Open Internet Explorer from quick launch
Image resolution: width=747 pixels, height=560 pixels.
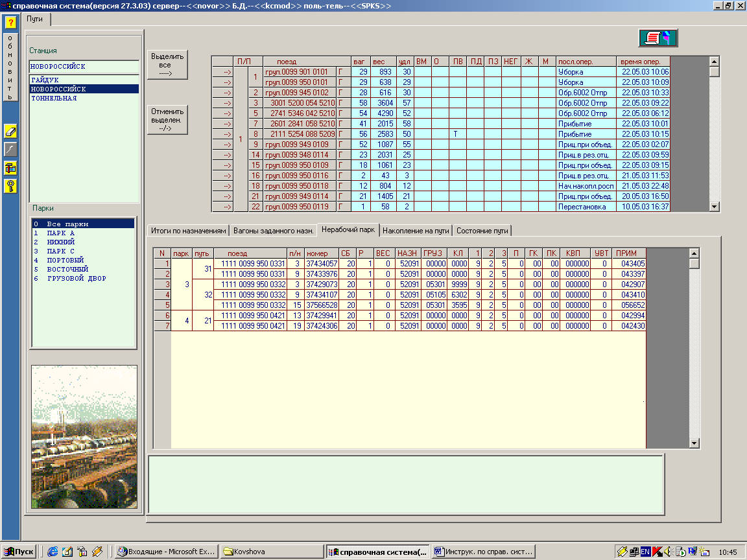pyautogui.click(x=53, y=552)
